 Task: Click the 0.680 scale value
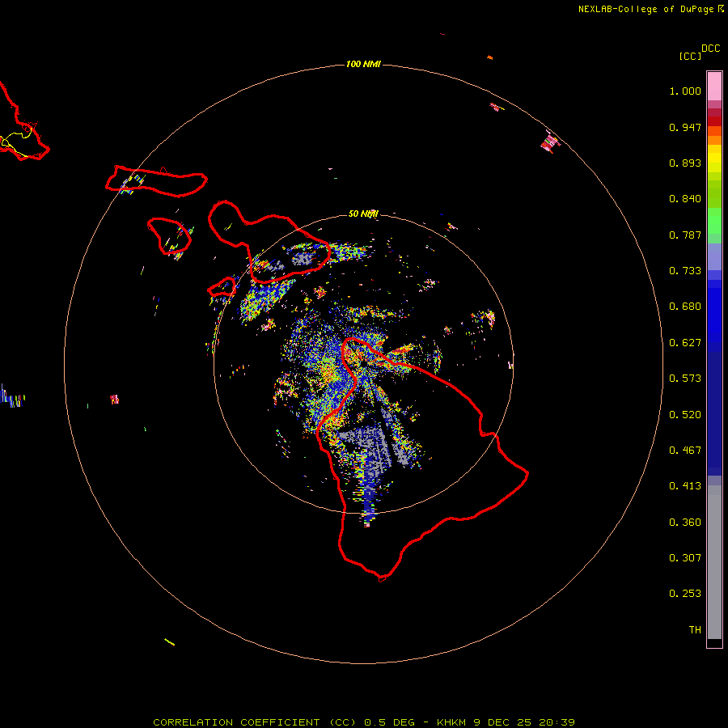(685, 307)
